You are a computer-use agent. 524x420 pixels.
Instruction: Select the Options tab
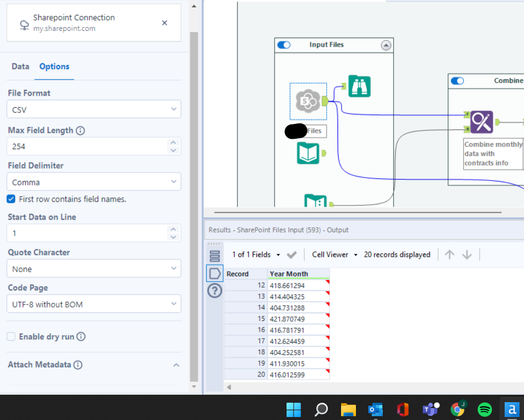(x=54, y=66)
